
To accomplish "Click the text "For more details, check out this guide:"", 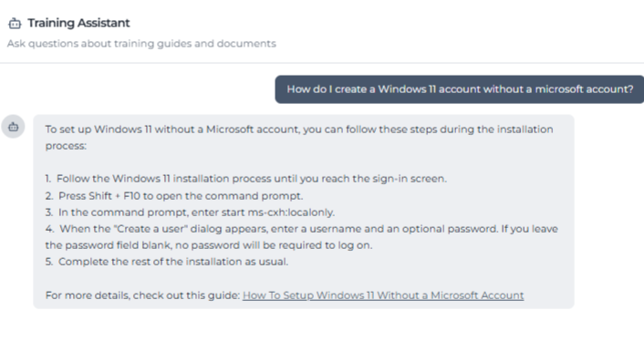I will click(142, 295).
